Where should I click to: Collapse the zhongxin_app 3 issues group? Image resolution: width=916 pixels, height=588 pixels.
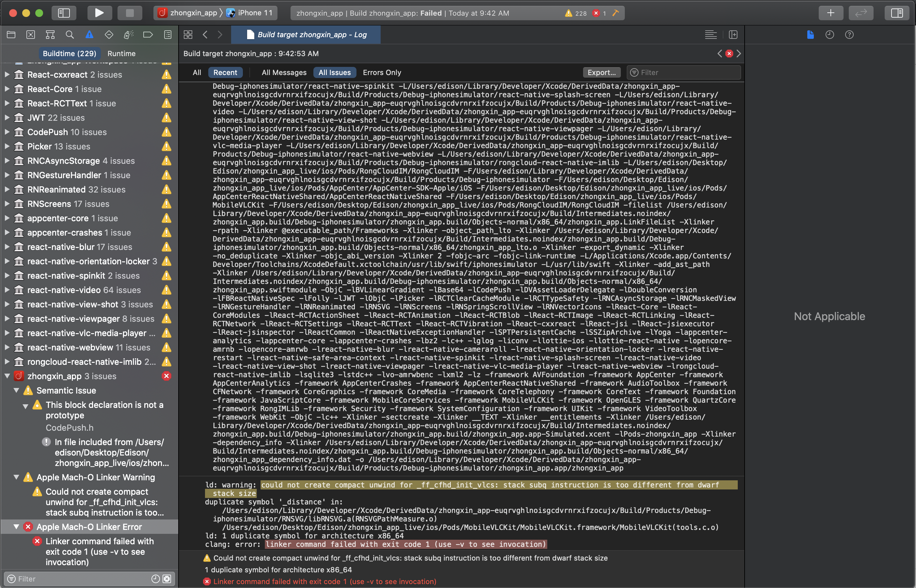pyautogui.click(x=7, y=376)
